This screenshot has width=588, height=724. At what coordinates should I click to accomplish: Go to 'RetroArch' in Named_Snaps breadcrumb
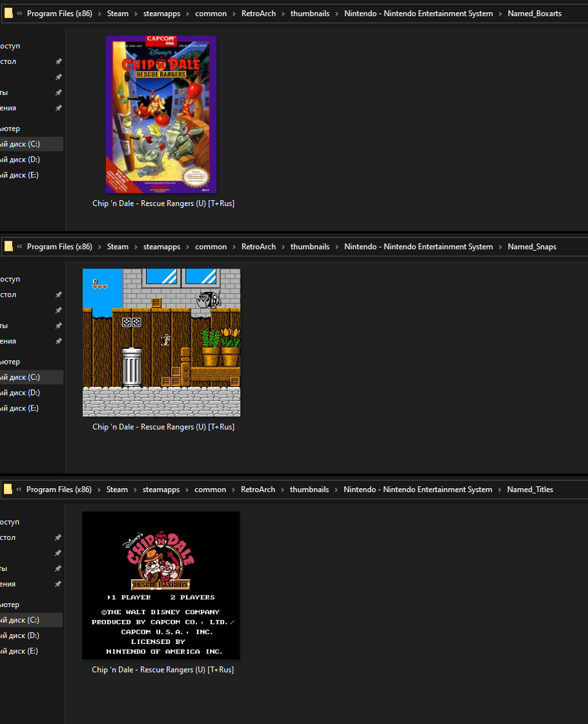click(258, 247)
